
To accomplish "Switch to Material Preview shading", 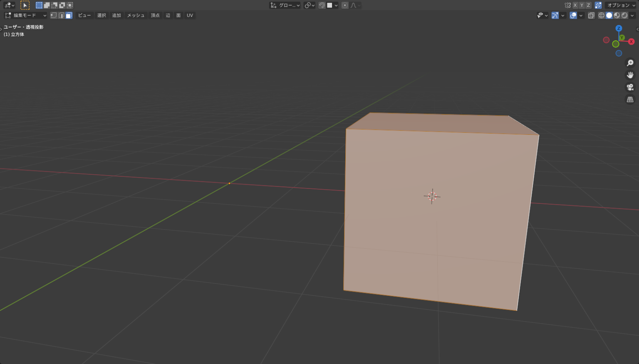I will 616,15.
